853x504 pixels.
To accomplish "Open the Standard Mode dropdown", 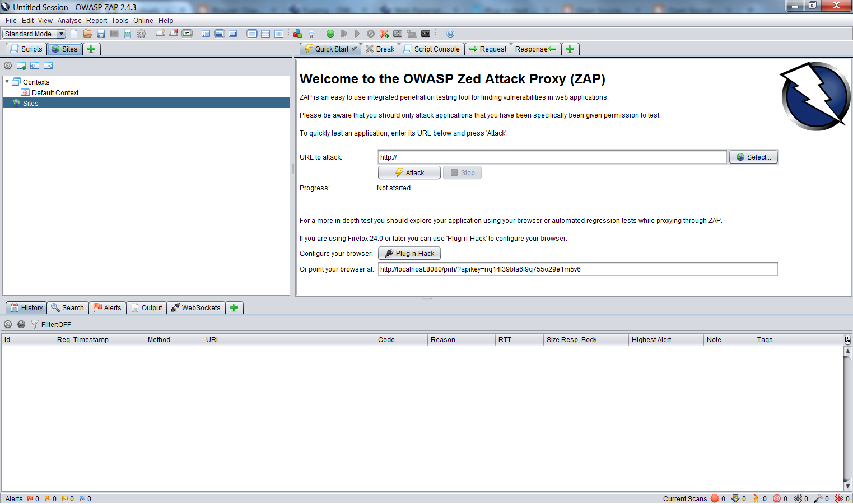I will pyautogui.click(x=34, y=34).
